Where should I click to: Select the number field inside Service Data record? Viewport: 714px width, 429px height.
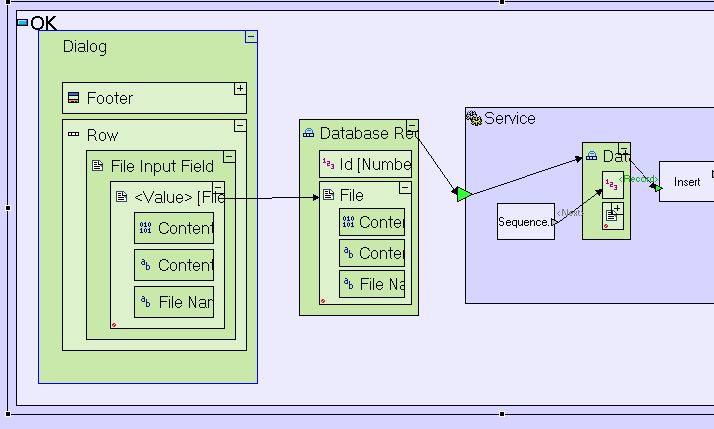point(611,185)
